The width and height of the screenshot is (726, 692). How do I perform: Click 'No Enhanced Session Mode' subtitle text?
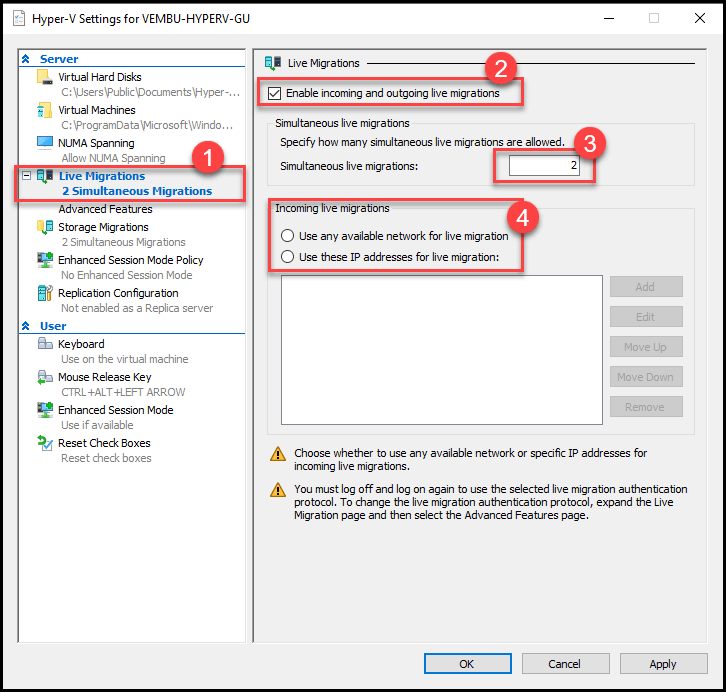coord(127,275)
